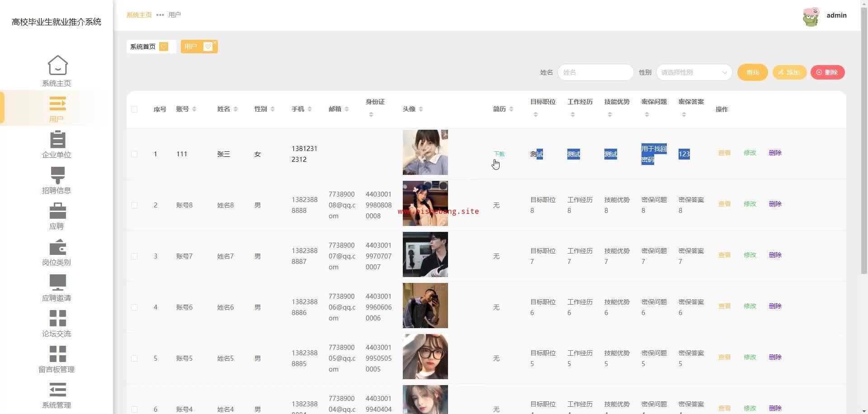
Task: Check the checkbox for row 张三
Action: coord(134,154)
